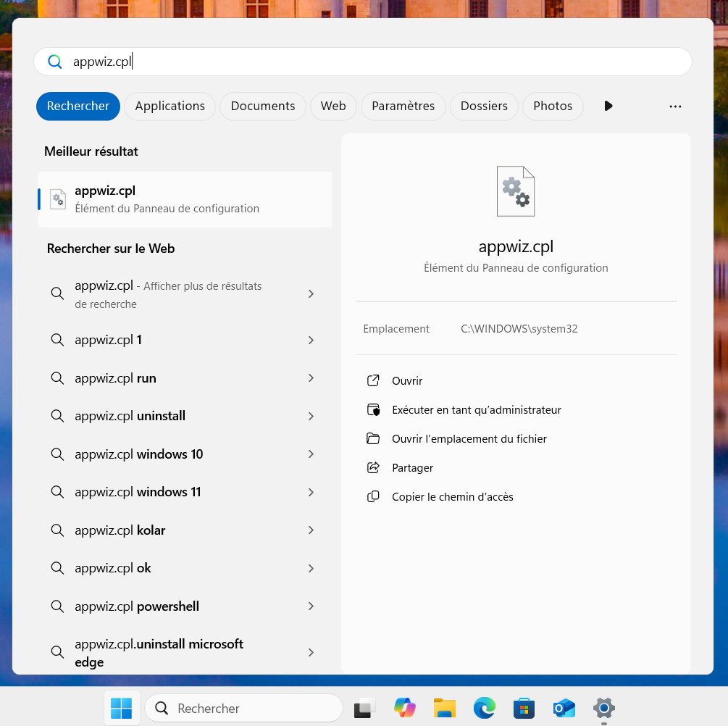Click the three-dots more options icon
The width and height of the screenshot is (728, 726).
[675, 107]
